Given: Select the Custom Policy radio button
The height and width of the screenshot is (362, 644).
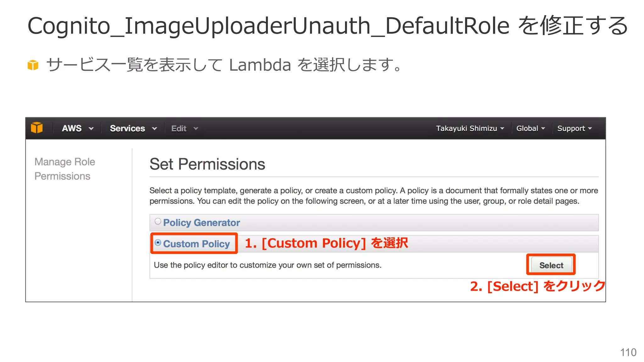Looking at the screenshot, I should (x=158, y=243).
